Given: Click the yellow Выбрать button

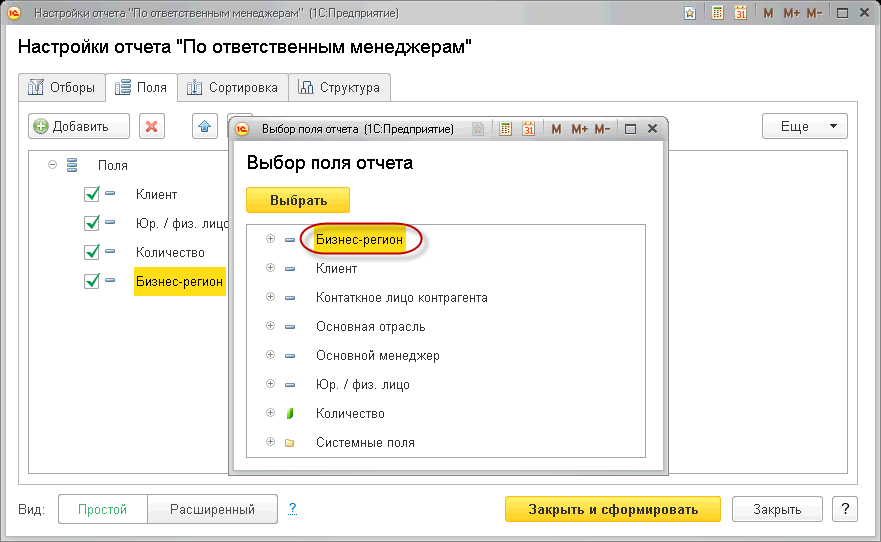Looking at the screenshot, I should [298, 201].
